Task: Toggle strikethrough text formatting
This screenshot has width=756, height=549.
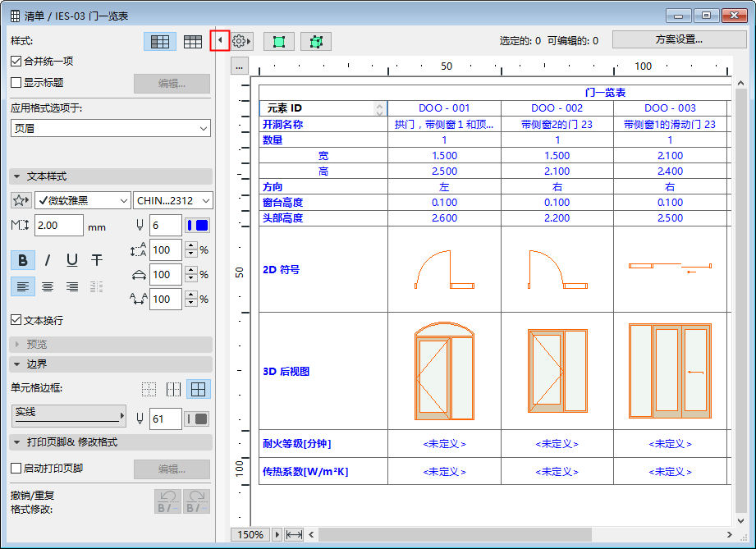Action: [96, 260]
